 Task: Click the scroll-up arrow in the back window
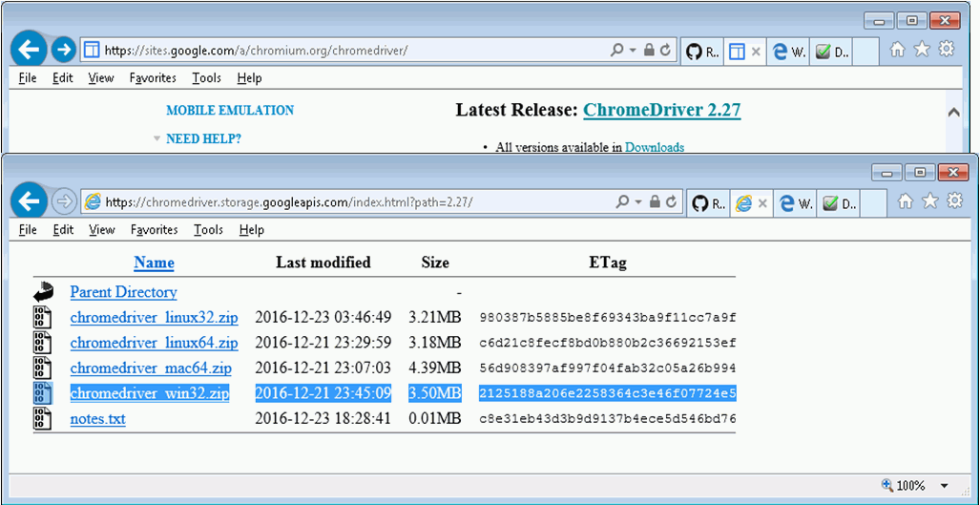[x=953, y=114]
